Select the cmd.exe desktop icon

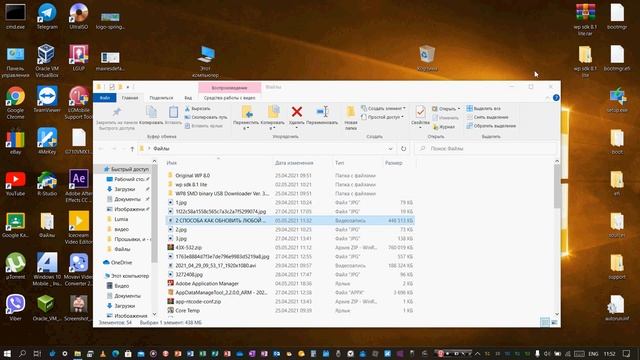[x=15, y=16]
